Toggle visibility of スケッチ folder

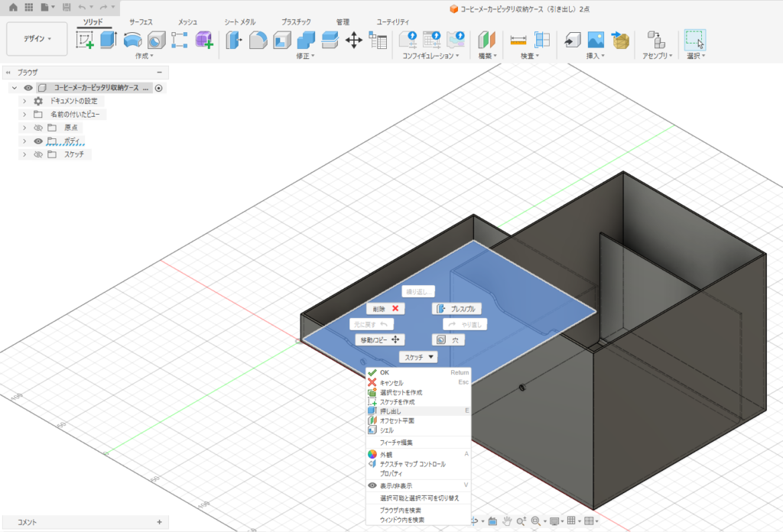point(38,154)
